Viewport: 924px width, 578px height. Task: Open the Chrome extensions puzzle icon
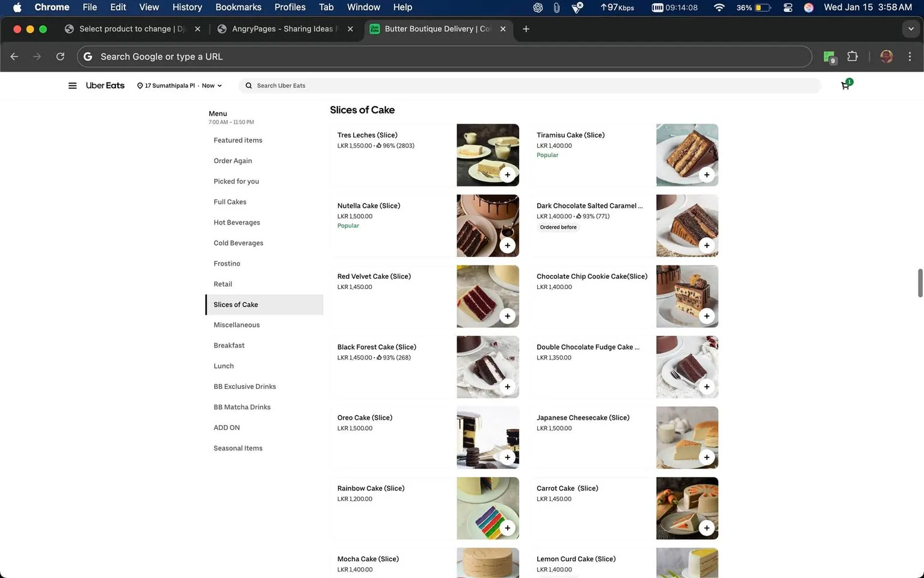[x=852, y=57]
